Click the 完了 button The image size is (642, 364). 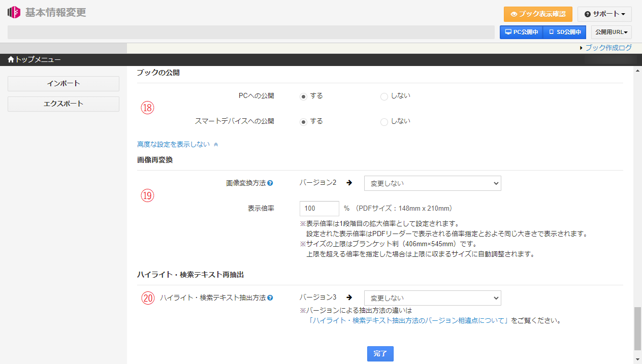tap(380, 354)
